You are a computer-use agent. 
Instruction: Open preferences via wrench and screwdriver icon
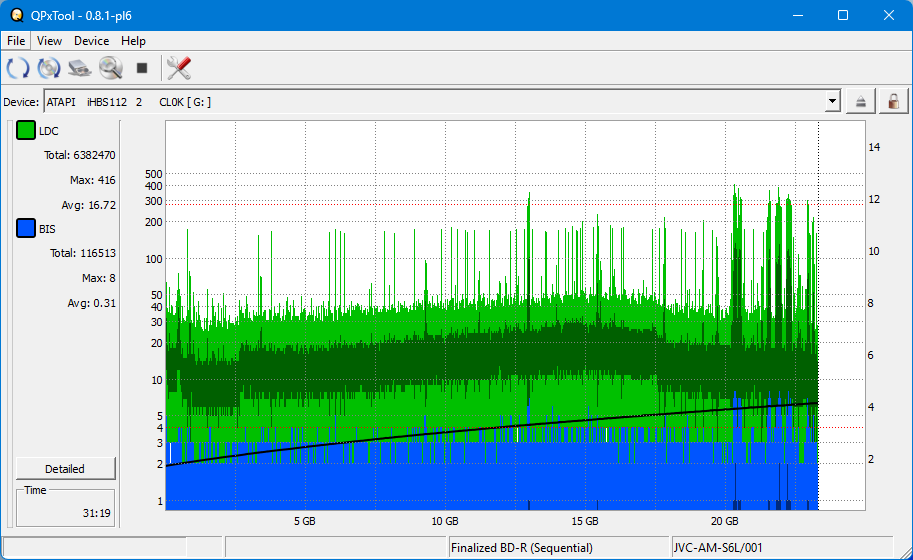pos(179,68)
